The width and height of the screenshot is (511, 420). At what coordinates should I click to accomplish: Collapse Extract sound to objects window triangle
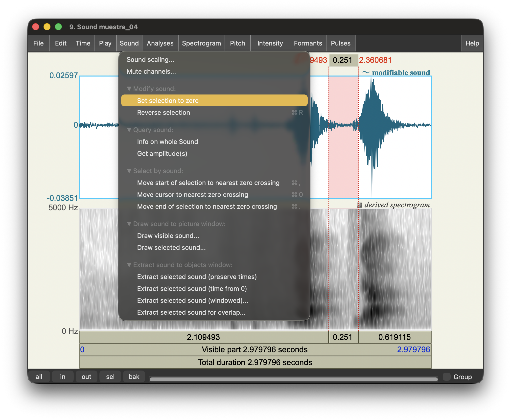(129, 265)
